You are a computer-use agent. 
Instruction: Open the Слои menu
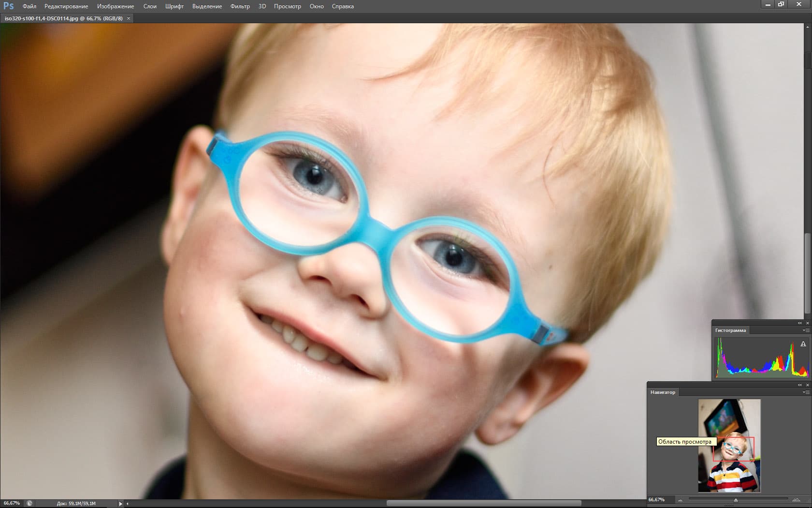150,6
